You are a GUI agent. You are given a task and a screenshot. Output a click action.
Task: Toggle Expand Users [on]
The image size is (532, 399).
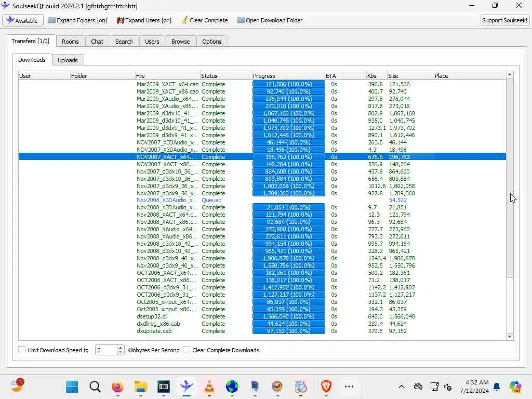144,20
